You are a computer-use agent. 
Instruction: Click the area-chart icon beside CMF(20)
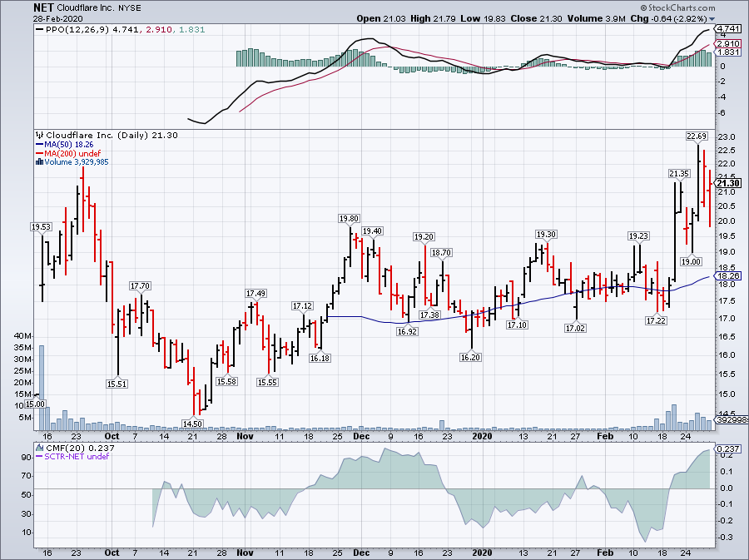[40, 448]
